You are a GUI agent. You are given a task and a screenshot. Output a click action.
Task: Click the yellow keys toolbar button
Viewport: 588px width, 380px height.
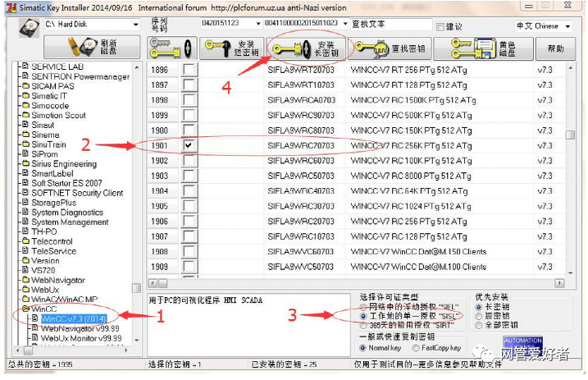point(172,48)
